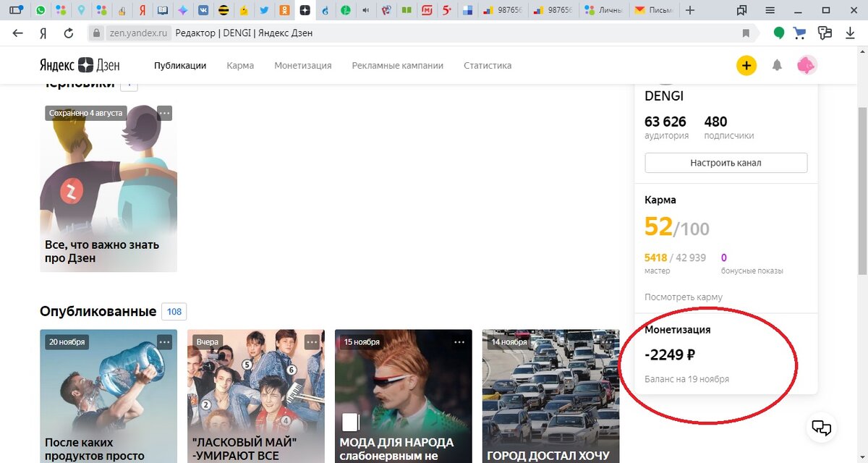868x463 pixels.
Task: Click the 5418 / 42 939 мастер value
Action: tap(675, 263)
